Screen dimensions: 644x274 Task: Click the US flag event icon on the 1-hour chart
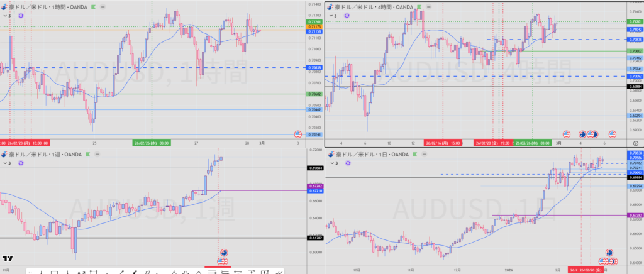coord(299,134)
